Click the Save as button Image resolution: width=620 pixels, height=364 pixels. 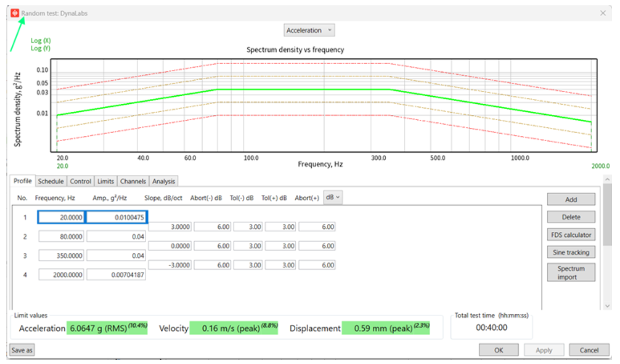(x=22, y=350)
